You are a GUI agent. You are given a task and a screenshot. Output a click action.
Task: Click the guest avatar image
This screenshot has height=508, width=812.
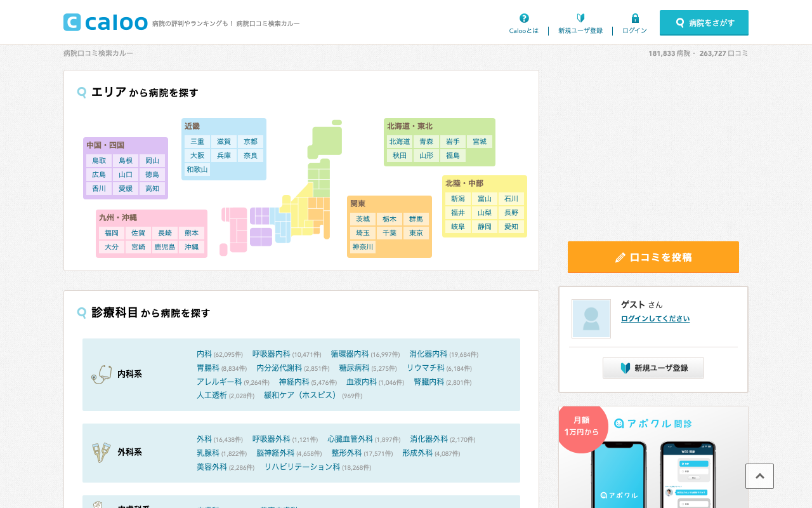coord(591,319)
